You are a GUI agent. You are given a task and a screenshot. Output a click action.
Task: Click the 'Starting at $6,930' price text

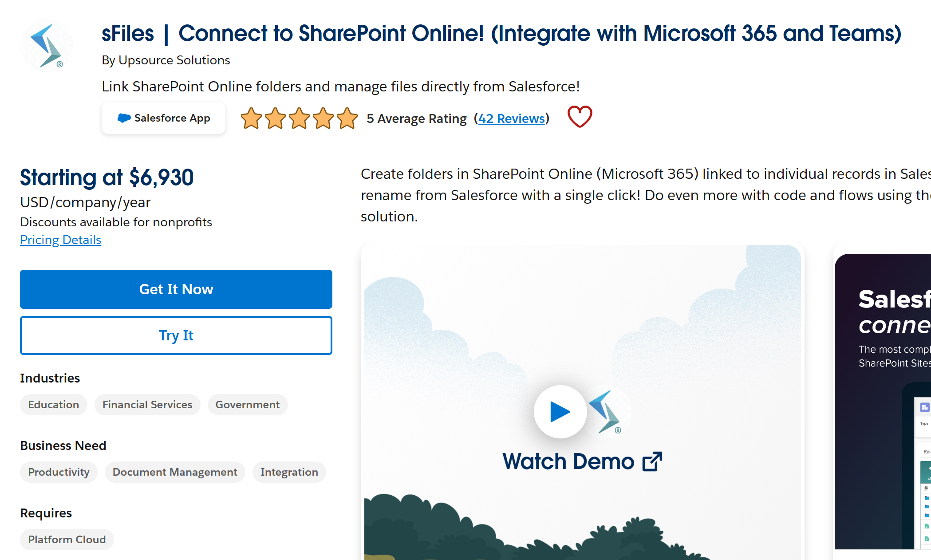(x=107, y=177)
